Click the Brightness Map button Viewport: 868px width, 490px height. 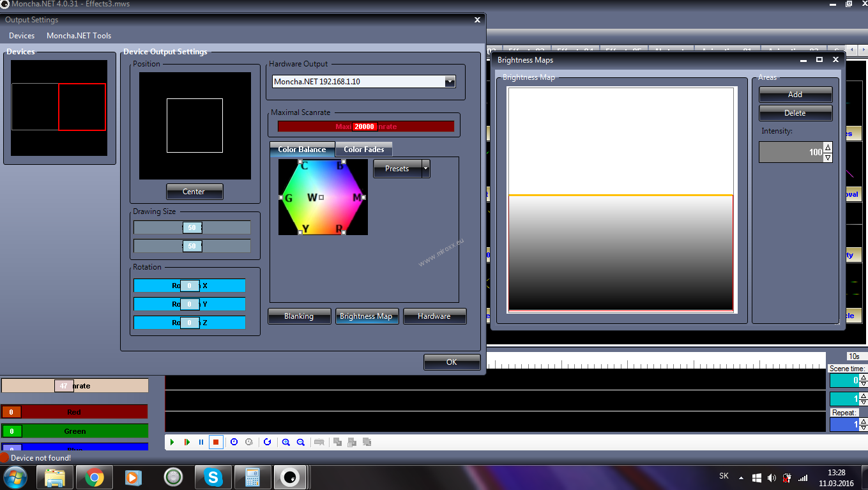(367, 316)
